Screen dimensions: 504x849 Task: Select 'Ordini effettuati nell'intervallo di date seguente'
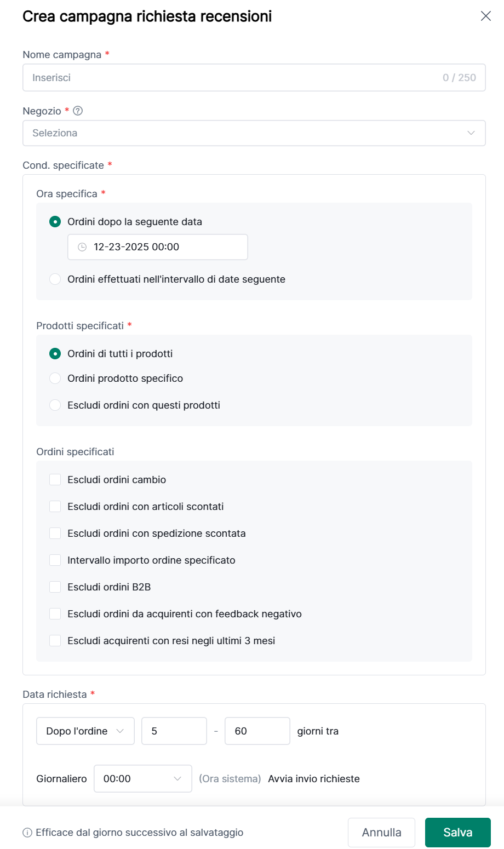click(x=55, y=279)
